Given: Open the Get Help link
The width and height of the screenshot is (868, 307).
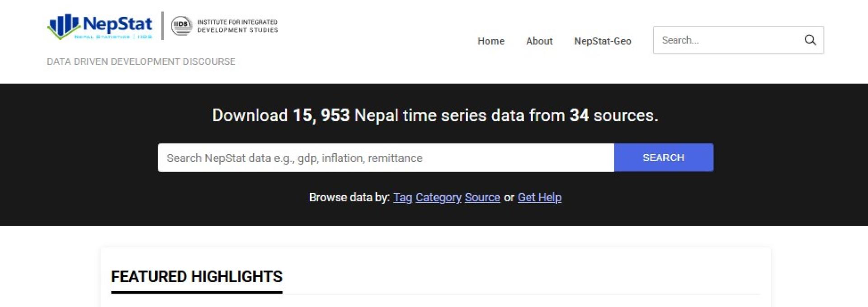Looking at the screenshot, I should (x=539, y=198).
